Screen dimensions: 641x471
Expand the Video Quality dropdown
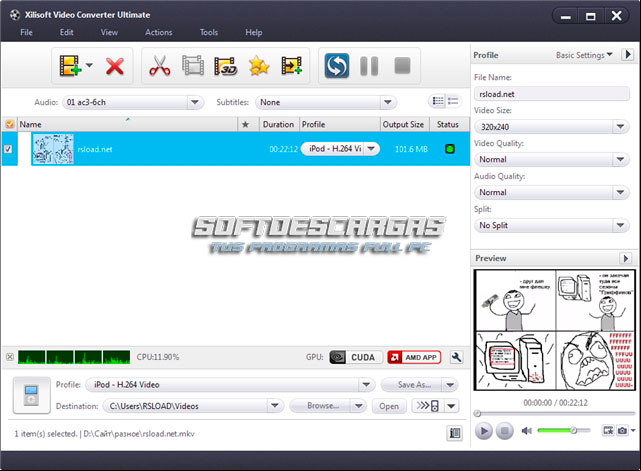pos(620,159)
